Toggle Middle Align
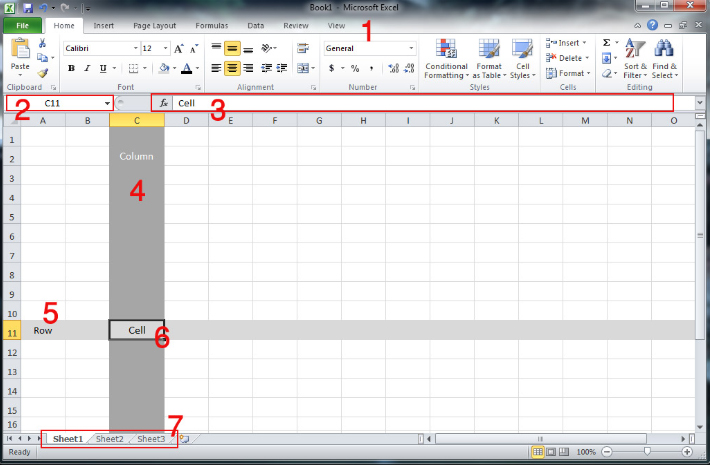 pyautogui.click(x=232, y=48)
